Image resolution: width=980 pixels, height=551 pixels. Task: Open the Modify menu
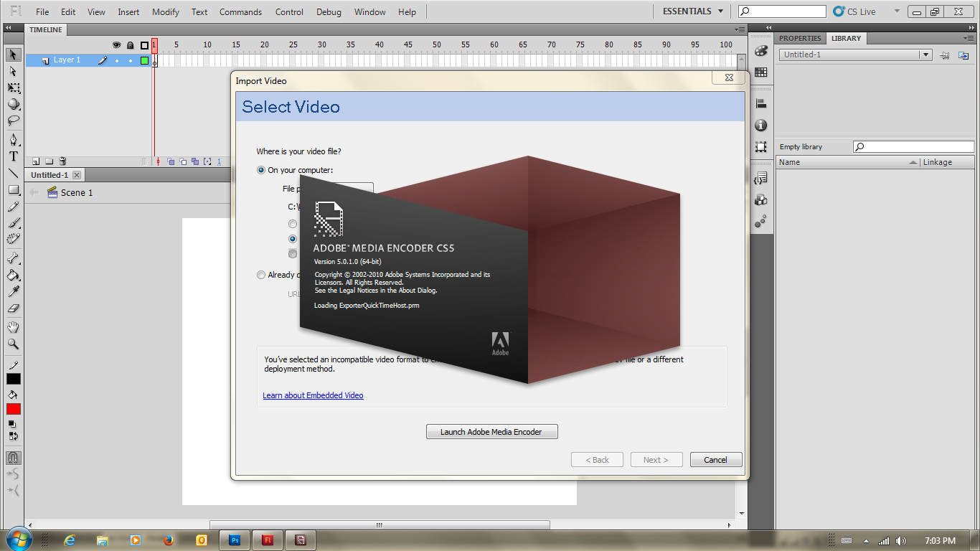166,12
